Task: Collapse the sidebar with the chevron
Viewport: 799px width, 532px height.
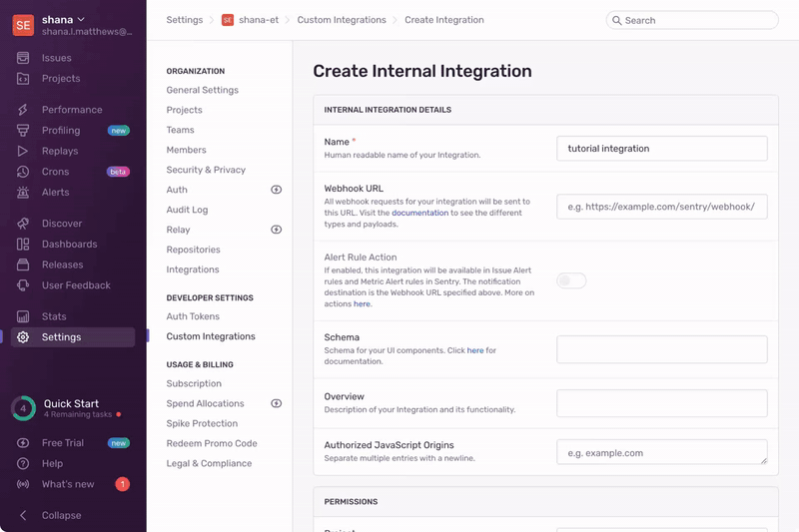Action: click(x=23, y=515)
